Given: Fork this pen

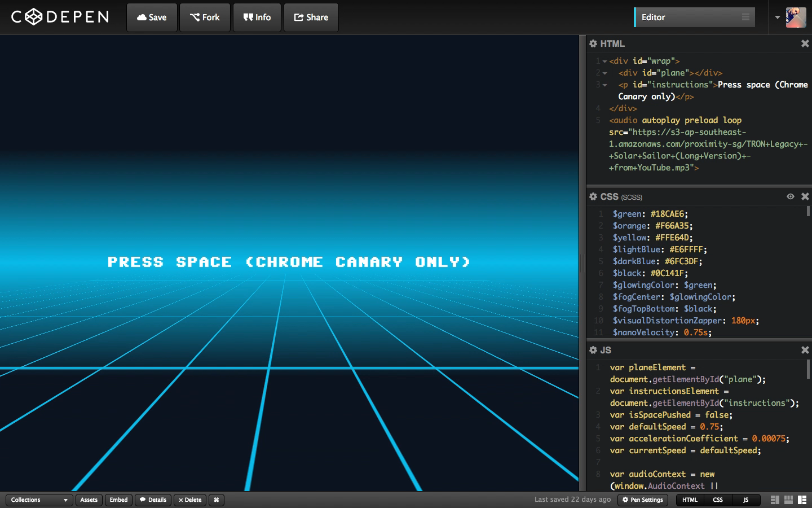Looking at the screenshot, I should 205,17.
